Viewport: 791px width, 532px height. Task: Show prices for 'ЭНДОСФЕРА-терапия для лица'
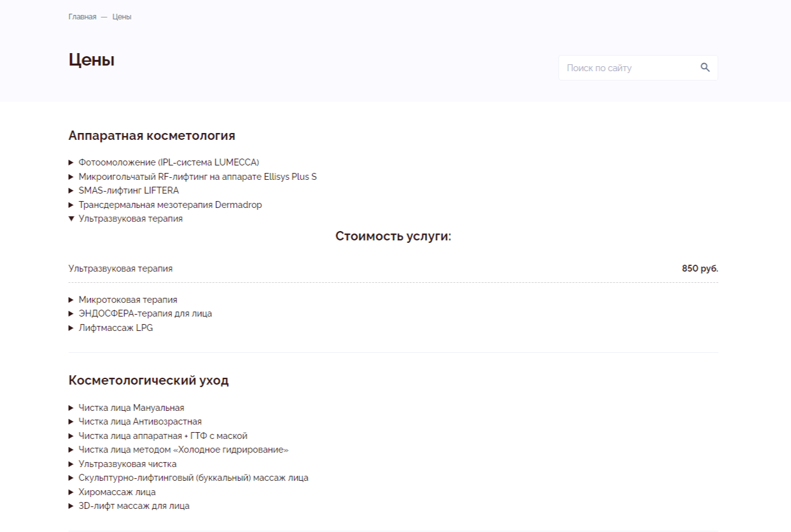[x=145, y=313]
